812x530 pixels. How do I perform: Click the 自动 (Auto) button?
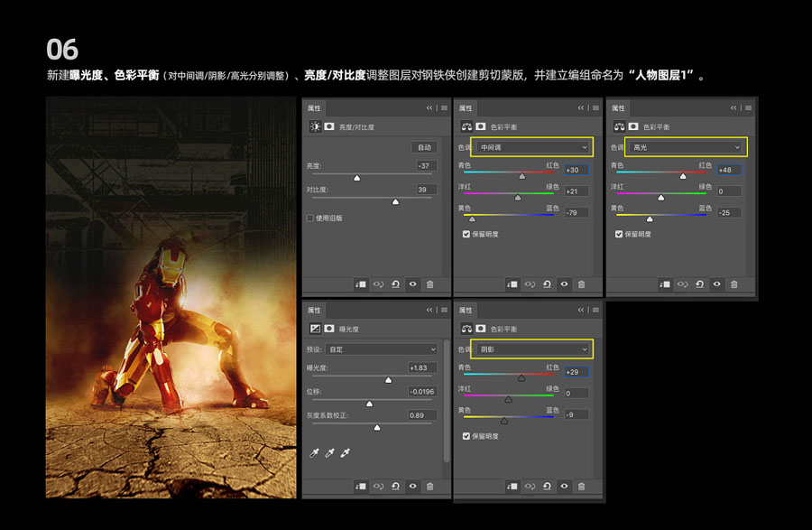424,147
